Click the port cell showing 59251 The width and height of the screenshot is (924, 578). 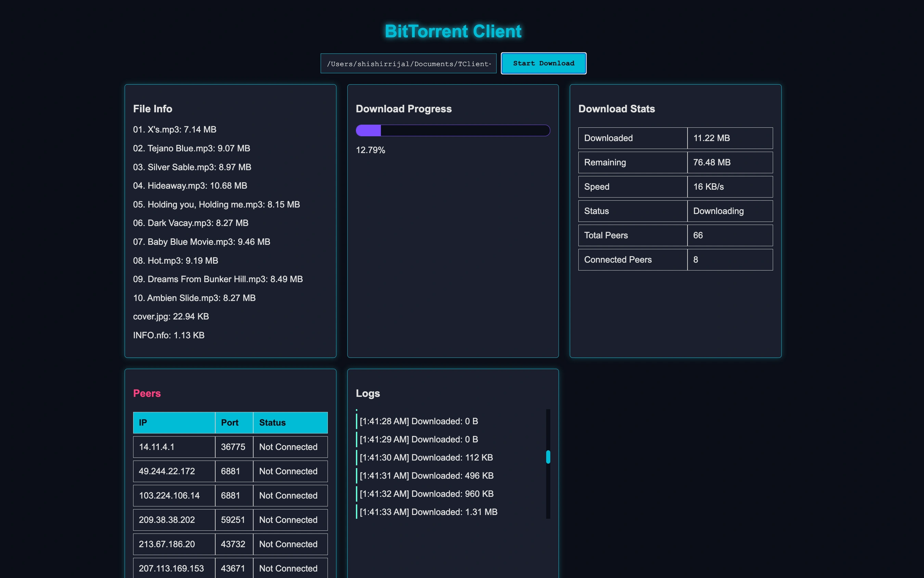click(x=233, y=520)
